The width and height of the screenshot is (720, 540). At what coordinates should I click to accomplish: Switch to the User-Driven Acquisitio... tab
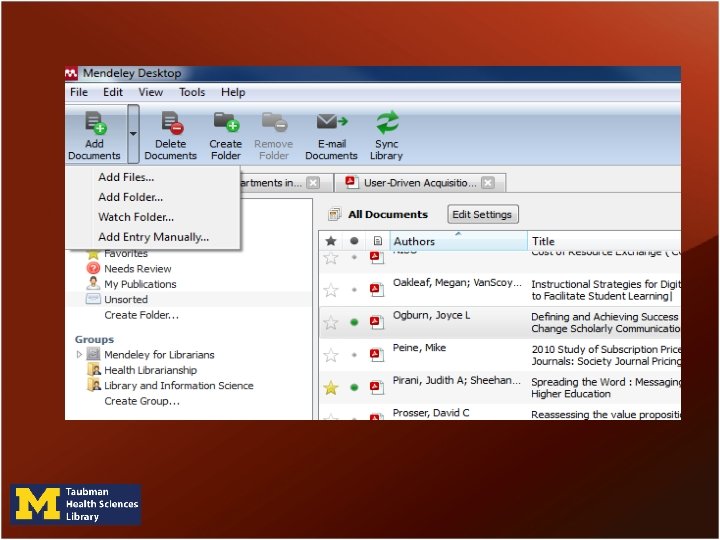(x=420, y=183)
